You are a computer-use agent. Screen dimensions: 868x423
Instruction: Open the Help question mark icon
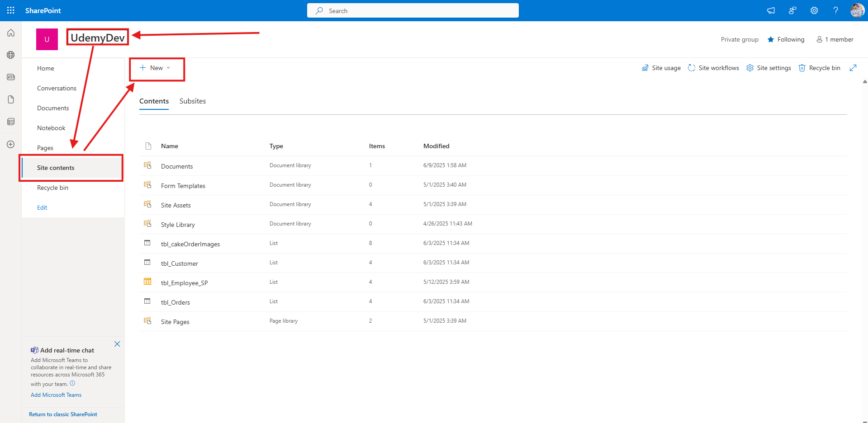835,10
